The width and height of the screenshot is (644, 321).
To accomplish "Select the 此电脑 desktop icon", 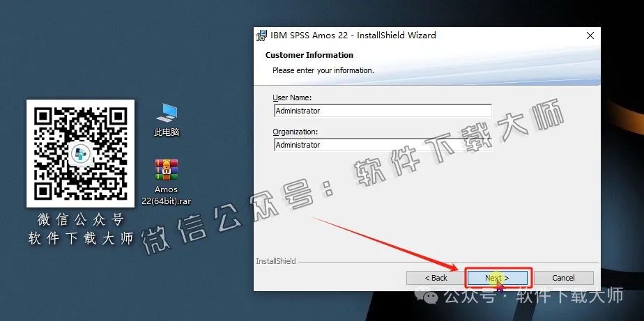I will click(167, 120).
